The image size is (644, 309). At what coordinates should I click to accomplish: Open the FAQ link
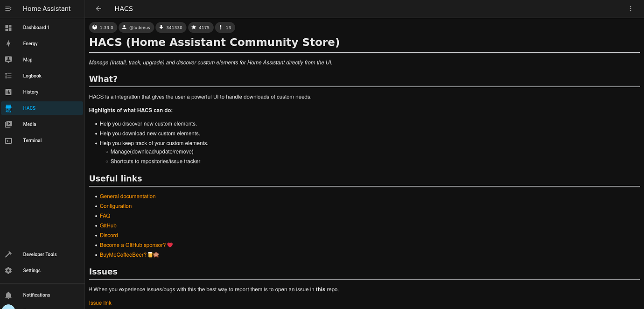(105, 216)
